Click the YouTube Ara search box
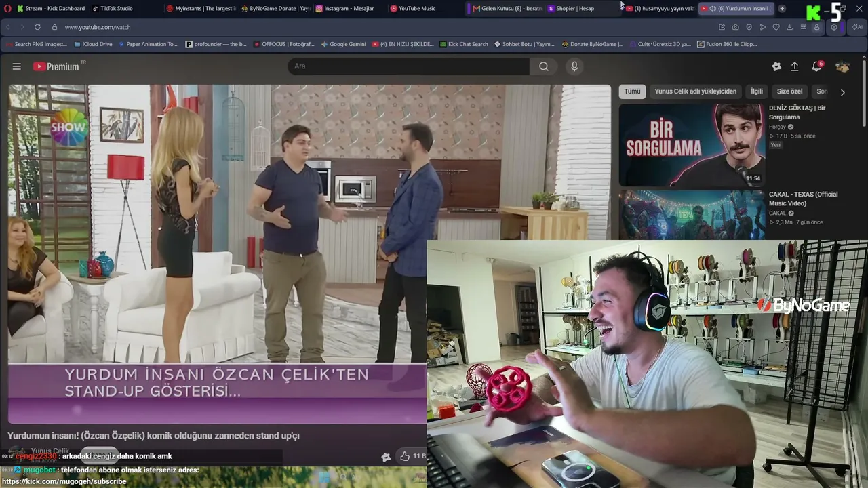Image resolution: width=868 pixels, height=488 pixels. (408, 66)
